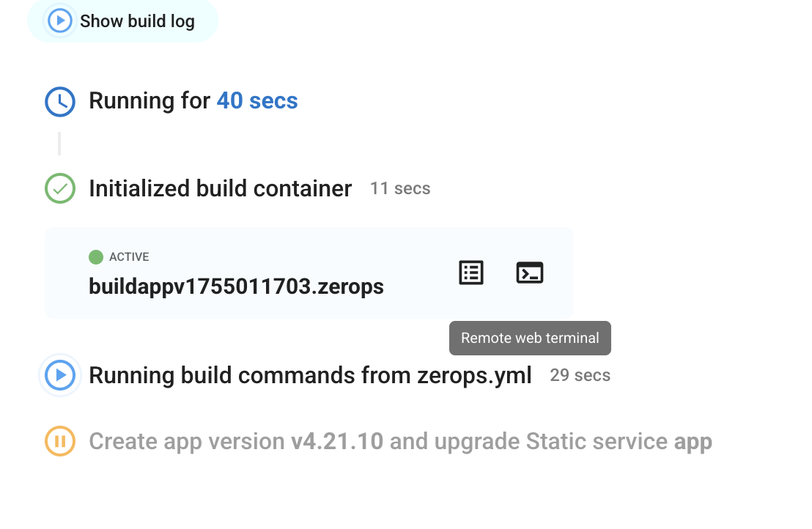Click the Remote web terminal tooltip
Screen dimensions: 812x529
tap(530, 339)
